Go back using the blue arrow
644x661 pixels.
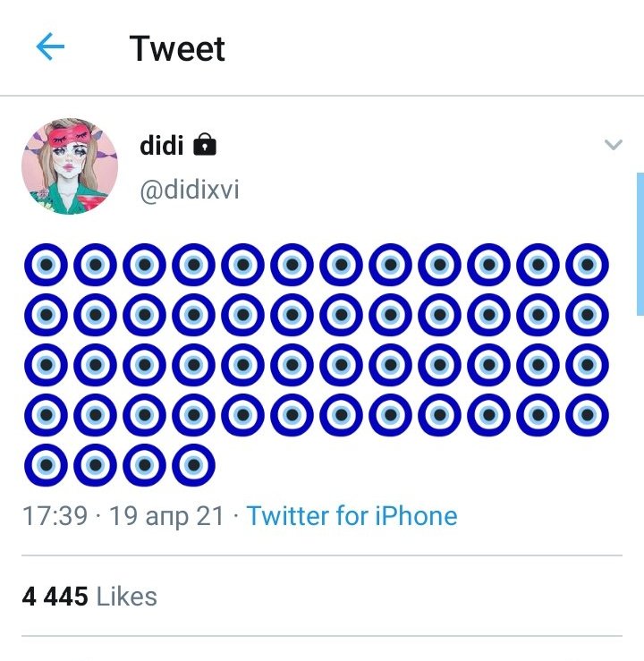[50, 47]
